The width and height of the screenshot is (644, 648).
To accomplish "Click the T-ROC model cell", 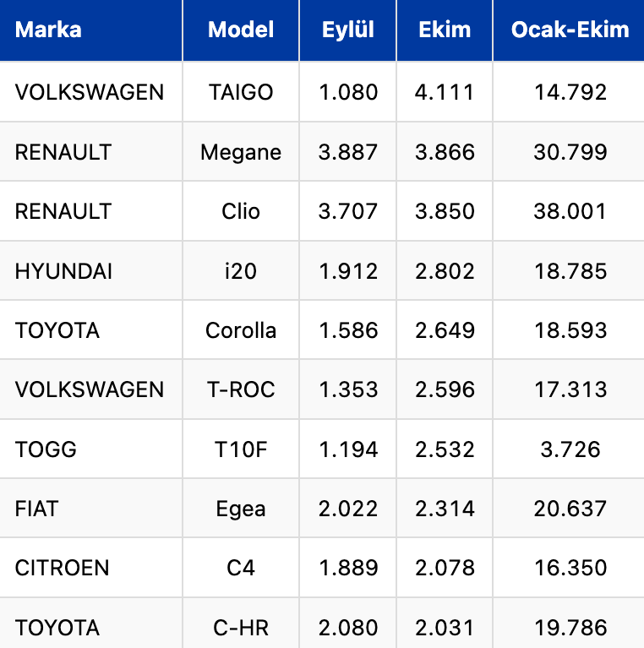I will pos(241,389).
